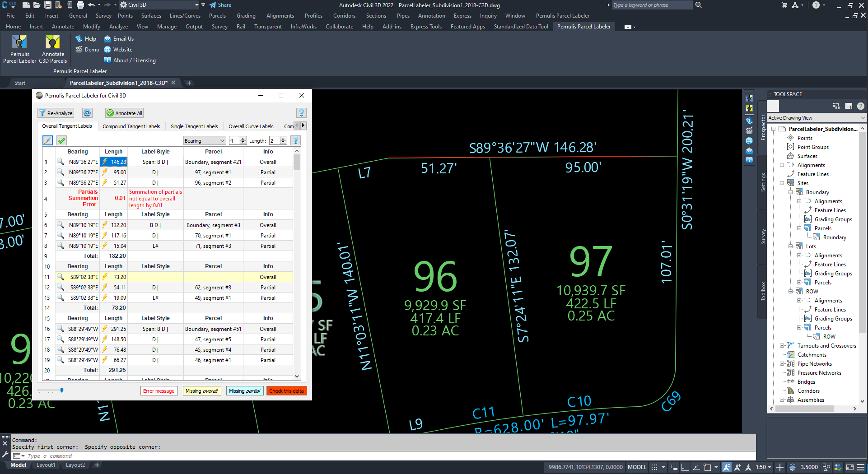Open the settings gear in Parcel Labeler dialog
Image resolution: width=868 pixels, height=474 pixels.
click(x=87, y=113)
